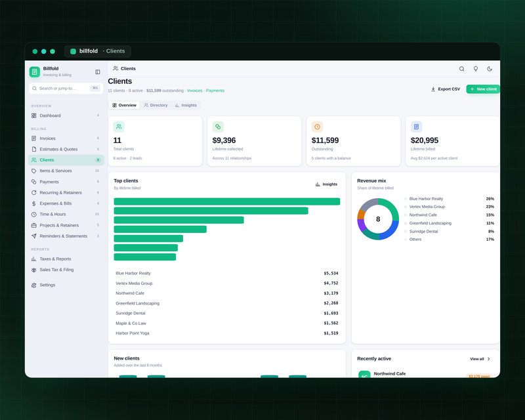525x420 pixels.
Task: Click the Billfold logo icon
Action: pos(35,72)
